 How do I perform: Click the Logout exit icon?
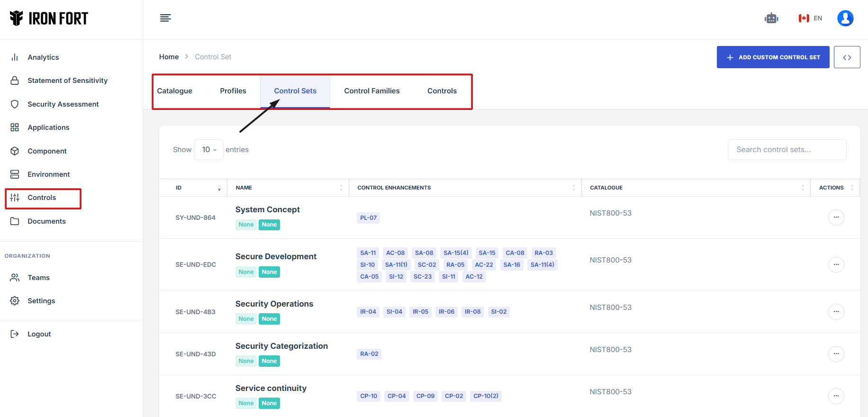click(15, 334)
